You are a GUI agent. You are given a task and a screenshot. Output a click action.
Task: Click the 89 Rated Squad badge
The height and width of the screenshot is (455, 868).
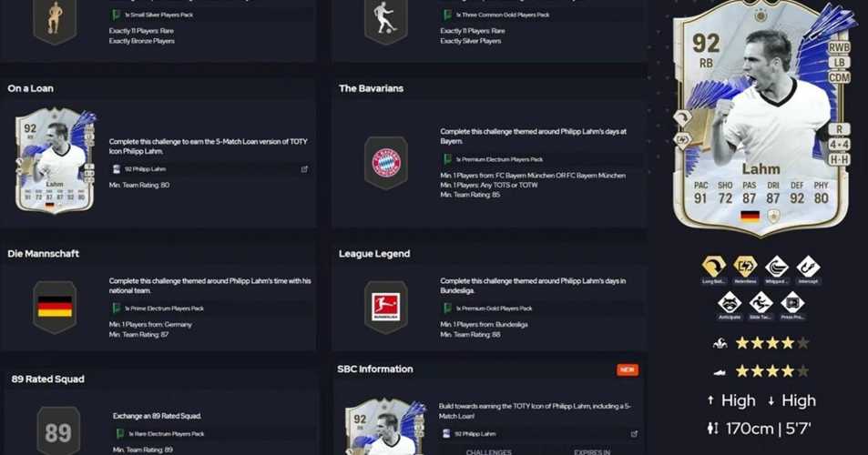58,431
